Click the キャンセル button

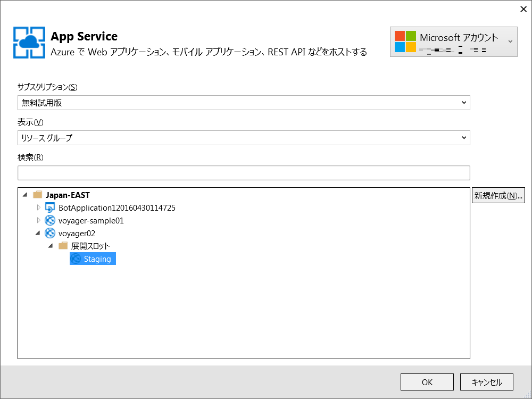(487, 382)
